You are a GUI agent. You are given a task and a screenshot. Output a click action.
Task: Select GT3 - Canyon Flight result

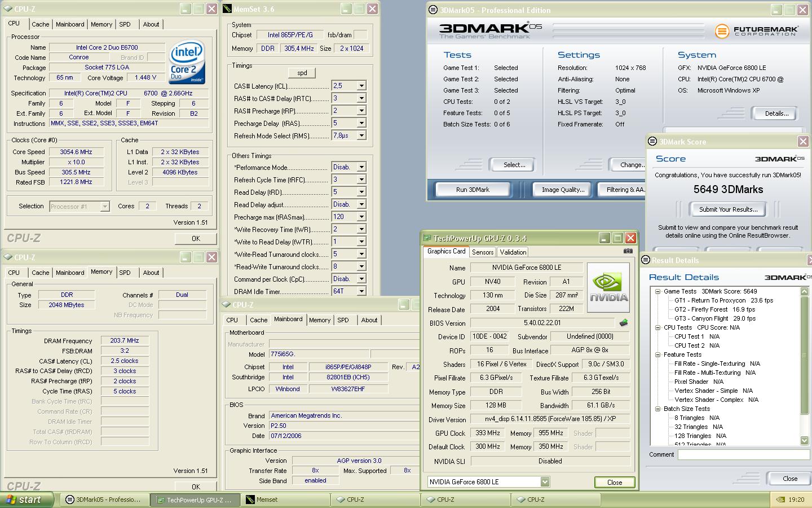coord(715,318)
